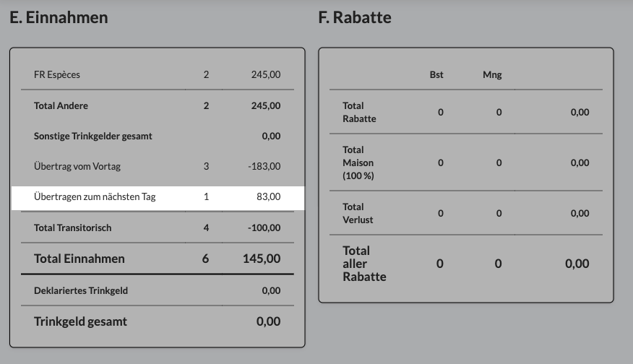
Task: Select the highlighted Übertragen zum nächsten Tag row
Action: 158,198
